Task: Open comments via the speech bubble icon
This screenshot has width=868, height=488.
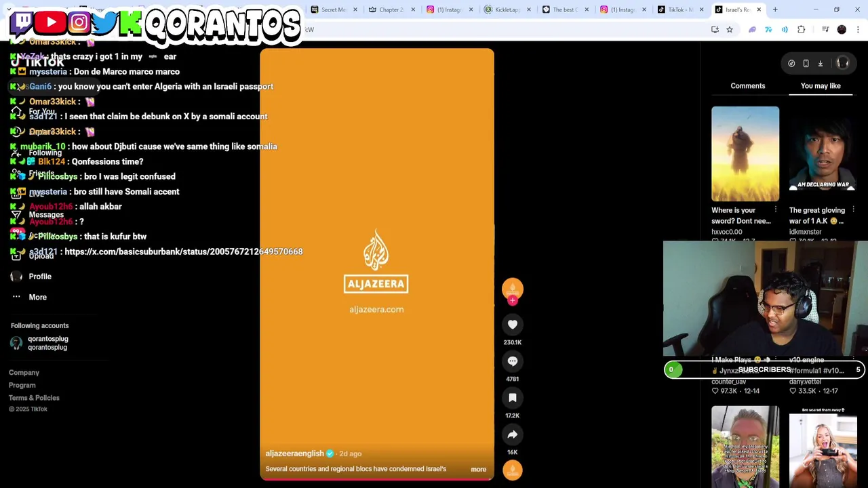Action: 513,361
